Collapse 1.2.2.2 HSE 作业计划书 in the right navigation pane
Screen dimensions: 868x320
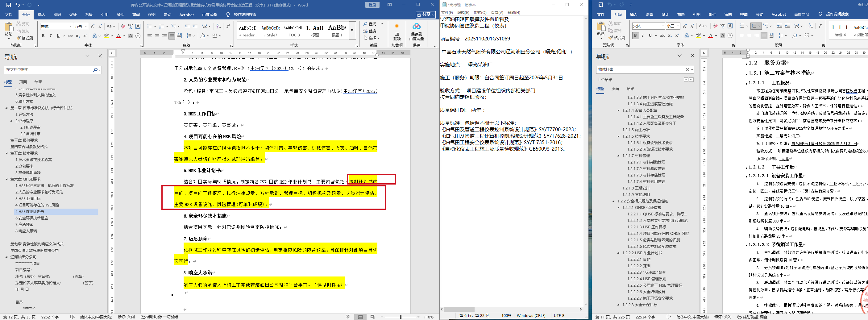point(618,253)
